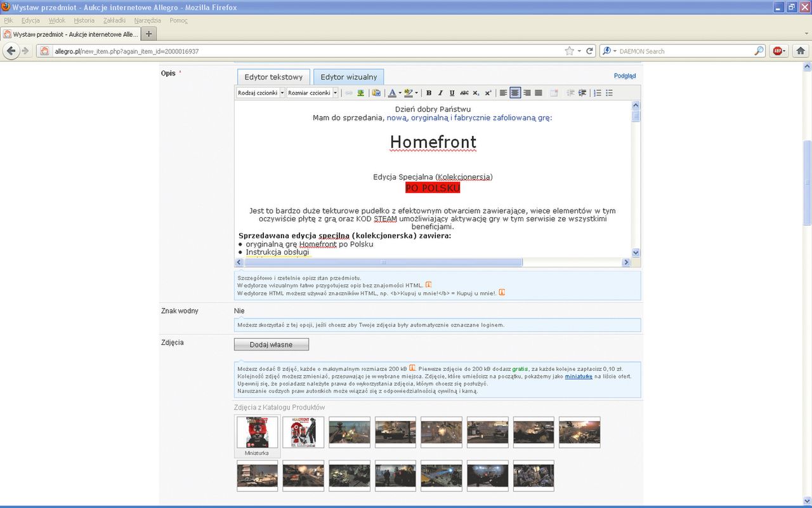Click the search magnifier in DAEMON Search
Screen dimensions: 812x508
tap(759, 51)
